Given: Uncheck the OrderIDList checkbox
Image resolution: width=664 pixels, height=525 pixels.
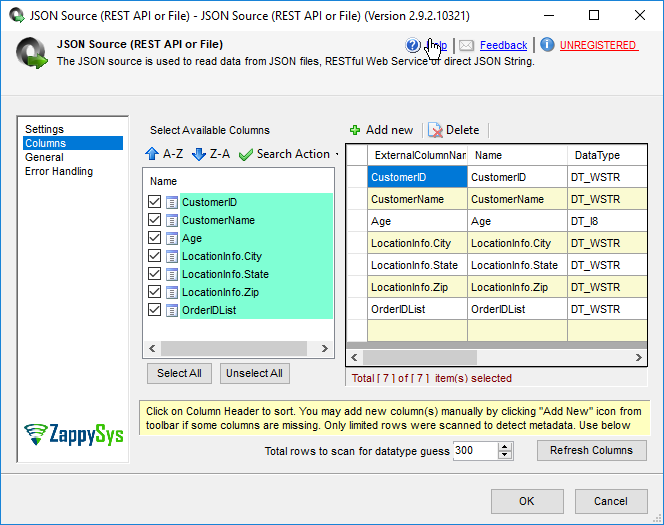Looking at the screenshot, I should [x=155, y=309].
